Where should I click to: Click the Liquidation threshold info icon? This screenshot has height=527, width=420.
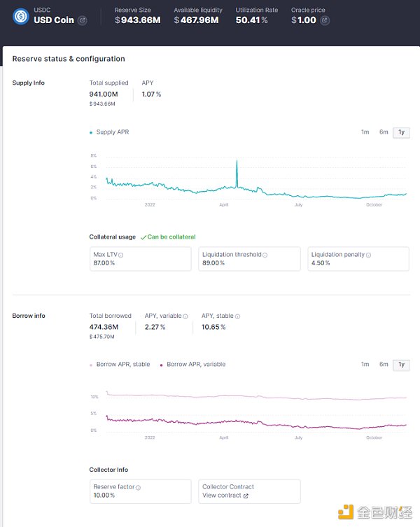265,255
